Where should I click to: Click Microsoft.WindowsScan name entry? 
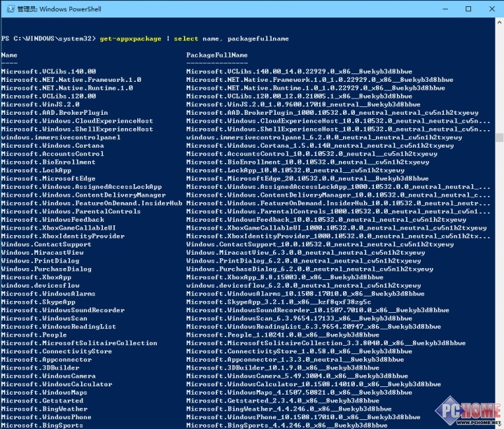[44, 318]
